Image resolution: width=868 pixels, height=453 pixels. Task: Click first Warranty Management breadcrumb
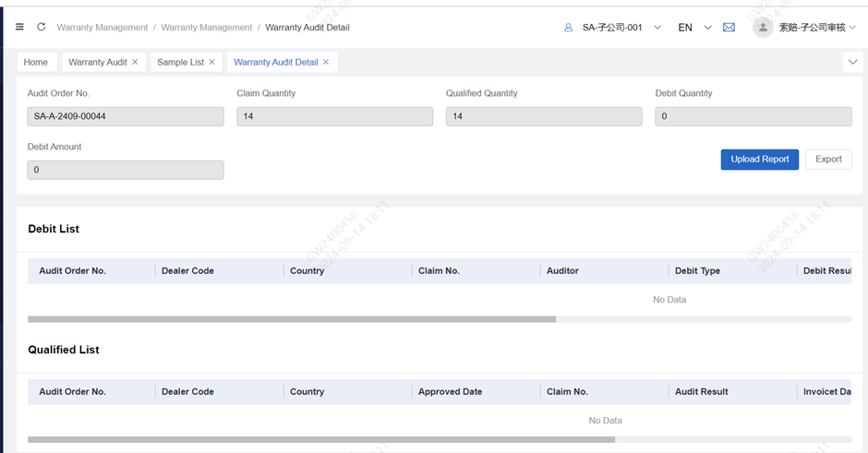[102, 27]
